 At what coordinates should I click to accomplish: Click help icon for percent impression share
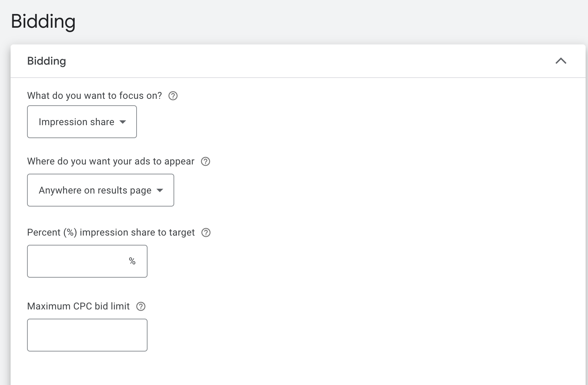[x=206, y=233]
